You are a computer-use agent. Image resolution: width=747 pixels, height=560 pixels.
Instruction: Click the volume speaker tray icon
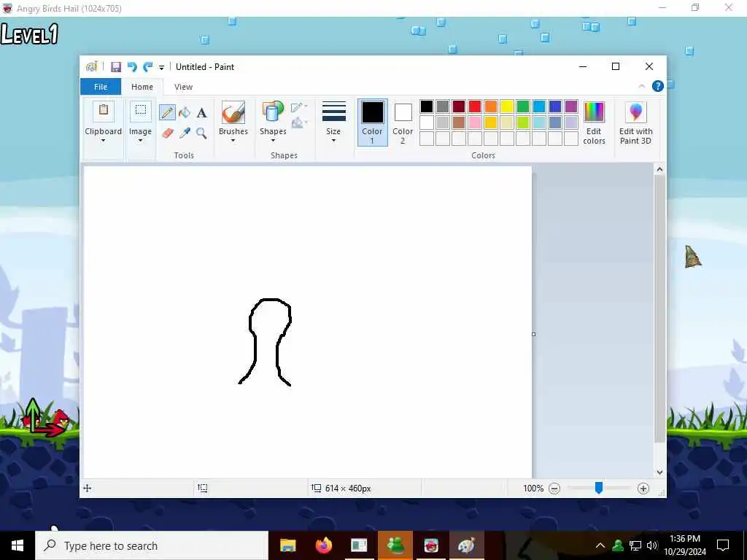pyautogui.click(x=652, y=545)
